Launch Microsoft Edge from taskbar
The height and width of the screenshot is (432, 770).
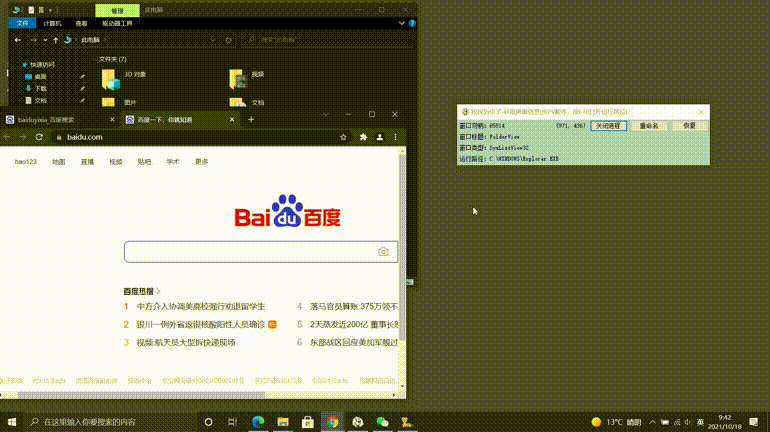point(258,422)
